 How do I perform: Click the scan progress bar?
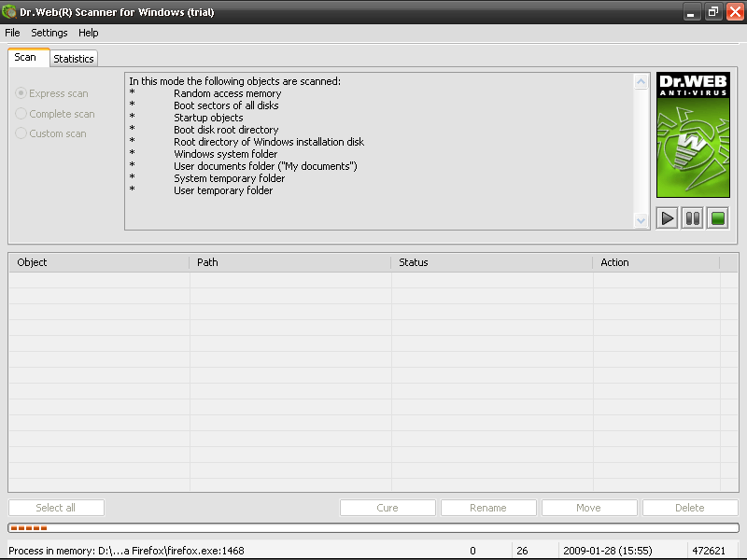[x=373, y=528]
